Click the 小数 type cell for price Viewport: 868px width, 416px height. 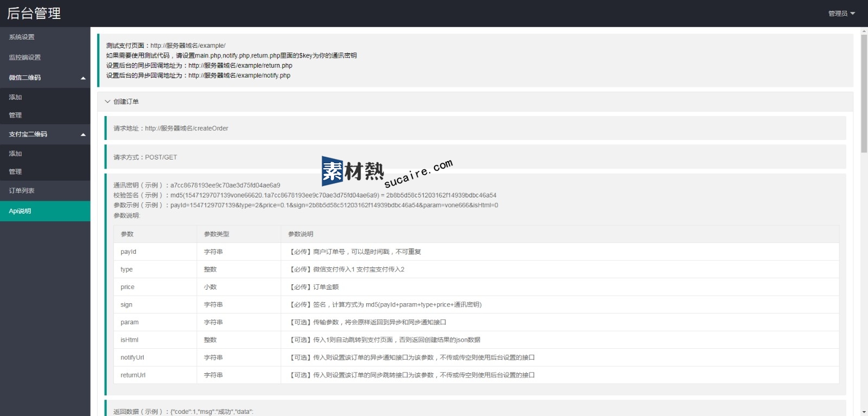pyautogui.click(x=239, y=287)
